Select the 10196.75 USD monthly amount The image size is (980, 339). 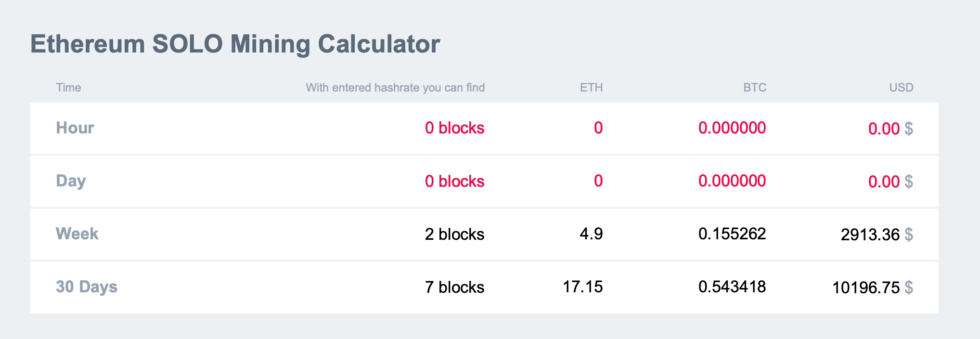coord(865,288)
